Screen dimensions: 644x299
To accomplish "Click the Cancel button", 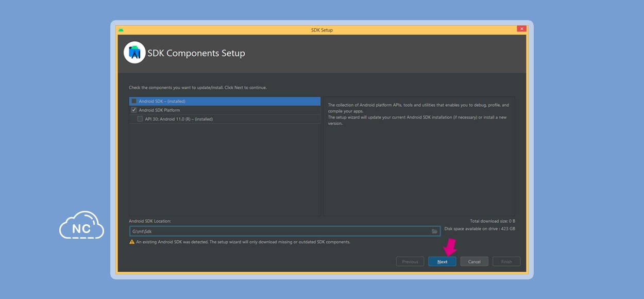I will pos(474,262).
